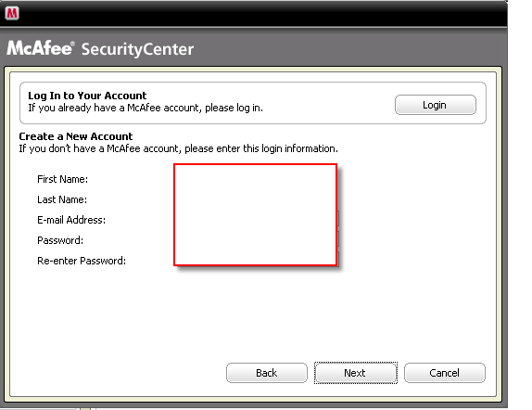Screen dimensions: 532x410
Task: Select the E-mail Address label
Action: click(x=71, y=220)
